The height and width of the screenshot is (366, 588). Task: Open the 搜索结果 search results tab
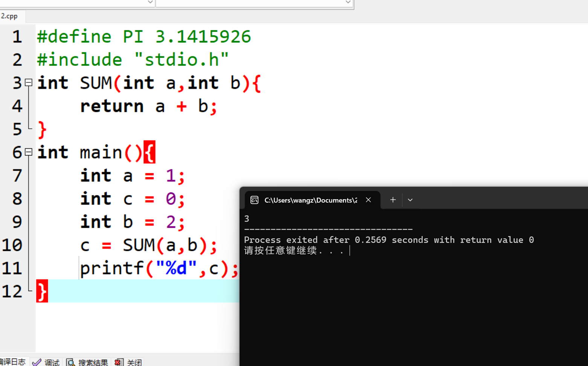[x=88, y=362]
